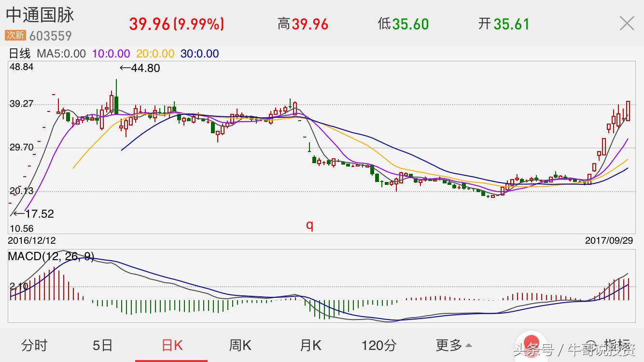644x362 pixels.
Task: Switch to 5日 five-day view
Action: (102, 345)
